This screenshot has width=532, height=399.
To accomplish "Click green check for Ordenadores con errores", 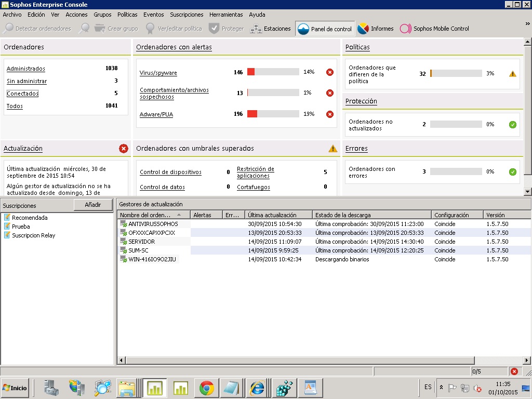I will (x=513, y=172).
